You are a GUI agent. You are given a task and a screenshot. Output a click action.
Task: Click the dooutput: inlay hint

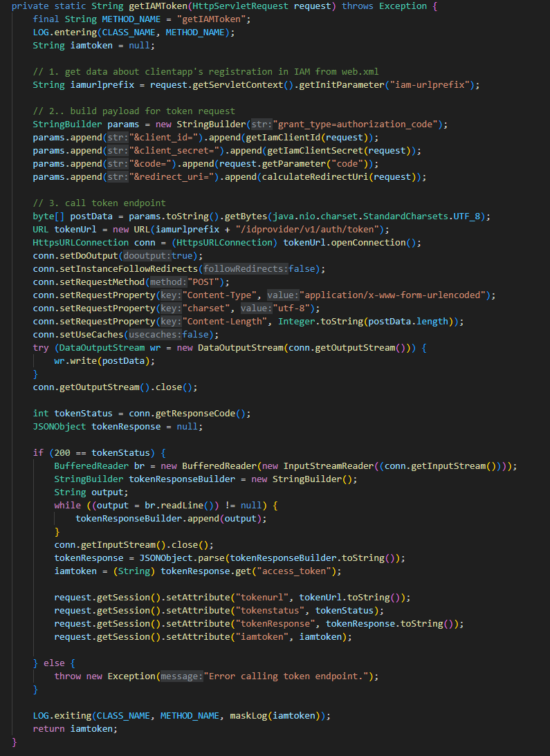pos(147,255)
